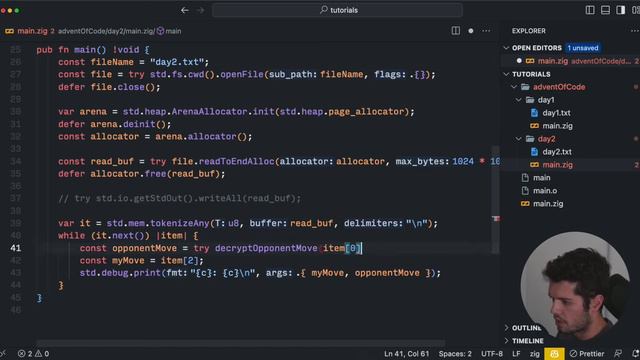Open Explorer views and more actions
The width and height of the screenshot is (640, 360).
pos(635,31)
